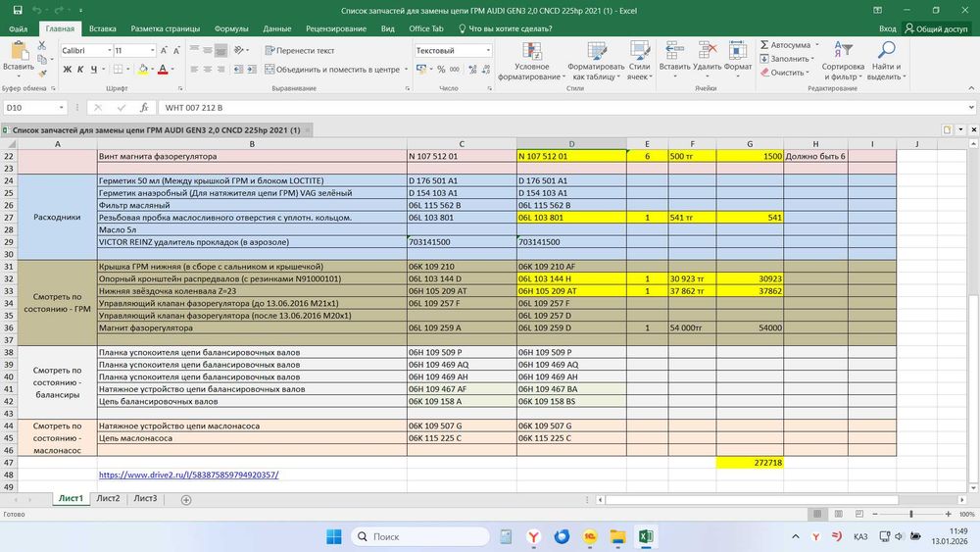
Task: Toggle middle vertical alignment
Action: 208,50
